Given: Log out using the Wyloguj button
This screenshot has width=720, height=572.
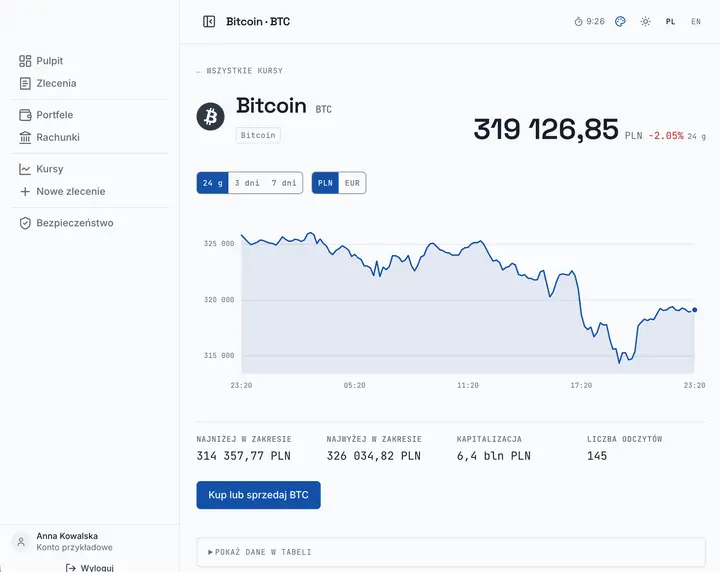Looking at the screenshot, I should 90,567.
